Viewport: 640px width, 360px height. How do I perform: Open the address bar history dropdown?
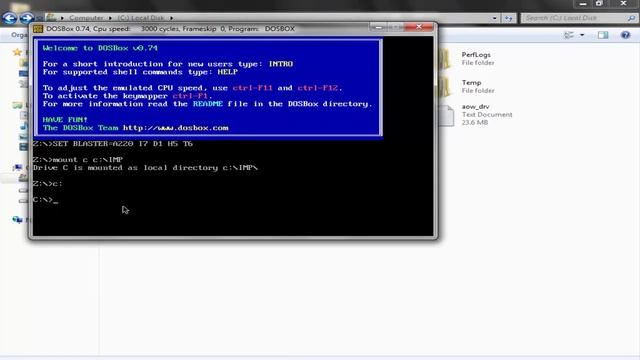click(494, 18)
